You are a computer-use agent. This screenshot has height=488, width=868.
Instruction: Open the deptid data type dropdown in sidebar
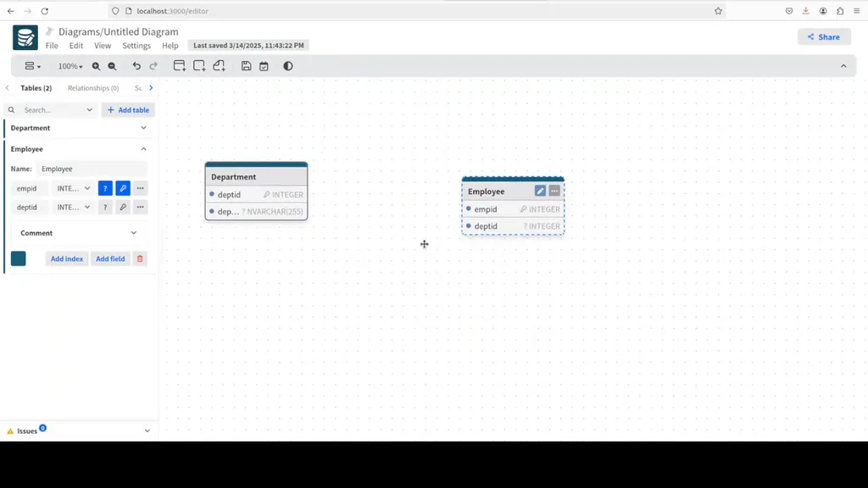click(74, 207)
